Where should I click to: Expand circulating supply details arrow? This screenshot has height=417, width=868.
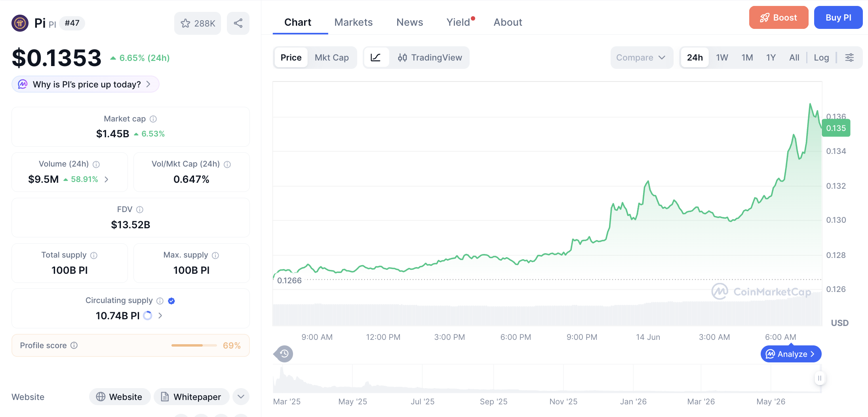pos(160,316)
